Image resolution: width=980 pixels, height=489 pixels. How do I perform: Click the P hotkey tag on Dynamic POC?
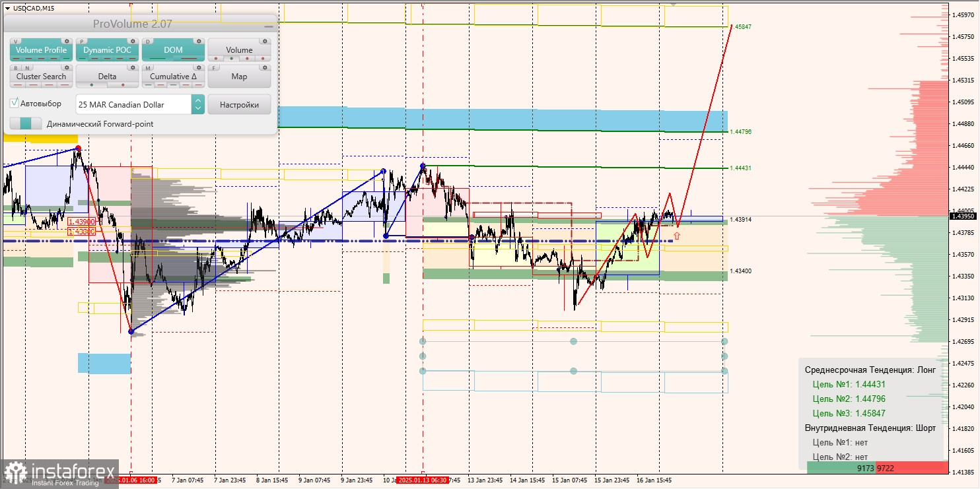[x=82, y=42]
